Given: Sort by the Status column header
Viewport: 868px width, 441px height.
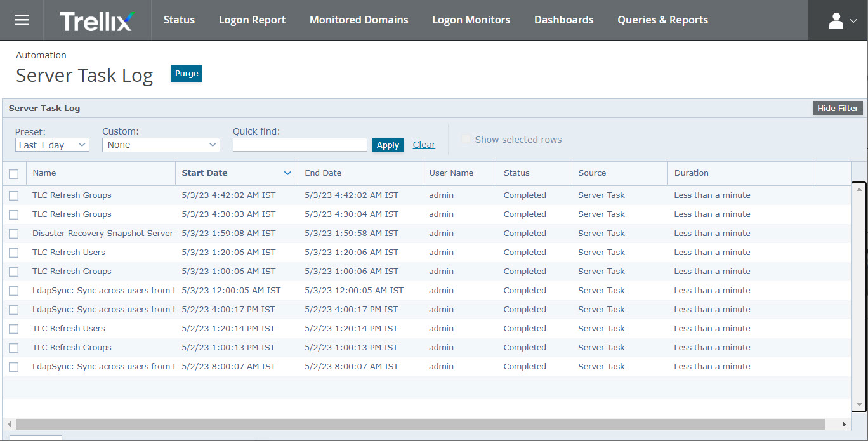Looking at the screenshot, I should tap(534, 173).
